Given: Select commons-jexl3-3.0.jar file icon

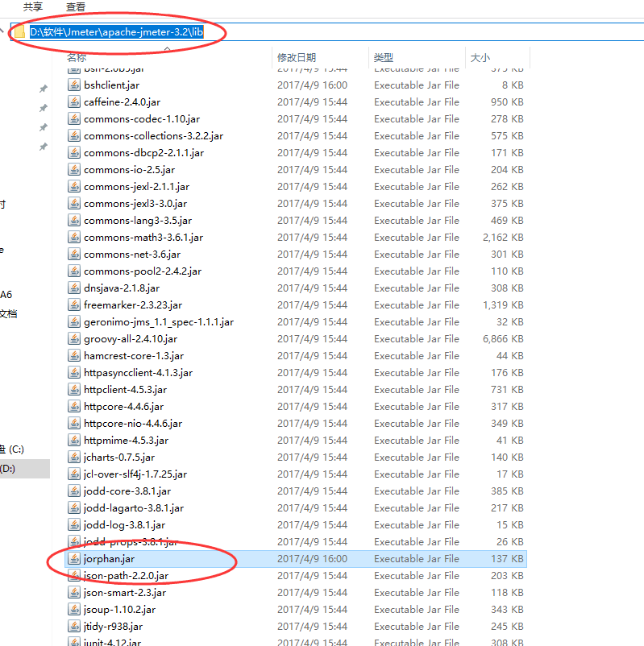Looking at the screenshot, I should [74, 203].
